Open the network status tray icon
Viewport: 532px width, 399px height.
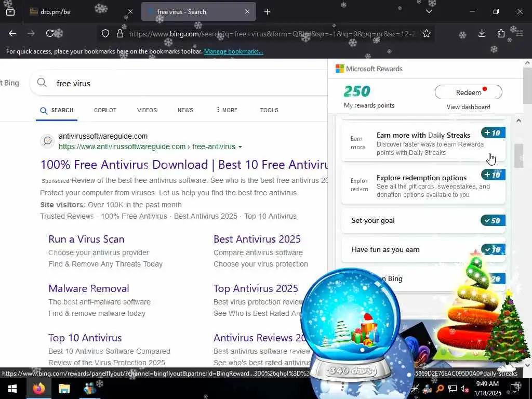(x=453, y=389)
